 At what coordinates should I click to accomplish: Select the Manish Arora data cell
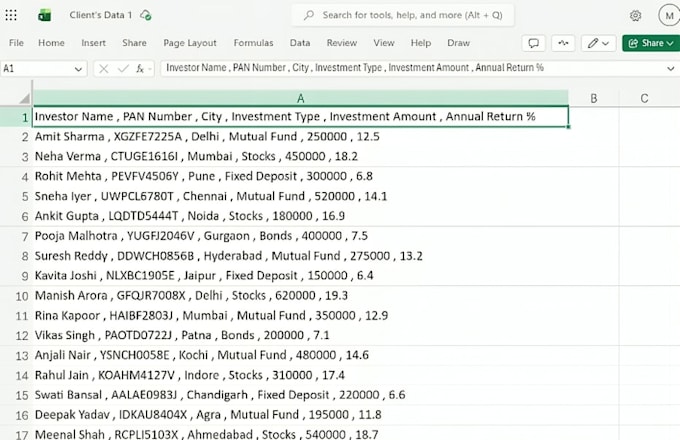301,296
